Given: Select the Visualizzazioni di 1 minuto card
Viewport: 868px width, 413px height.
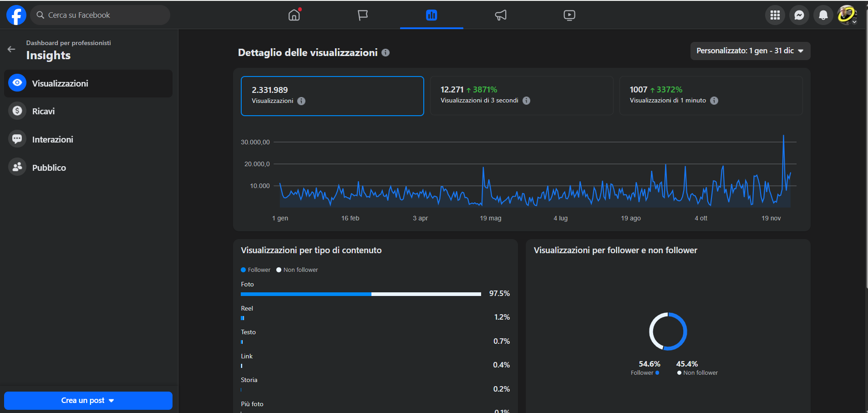Looking at the screenshot, I should 711,96.
